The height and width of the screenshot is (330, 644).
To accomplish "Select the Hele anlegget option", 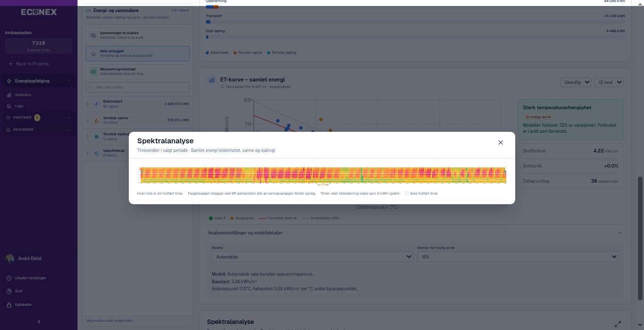I will coord(138,53).
